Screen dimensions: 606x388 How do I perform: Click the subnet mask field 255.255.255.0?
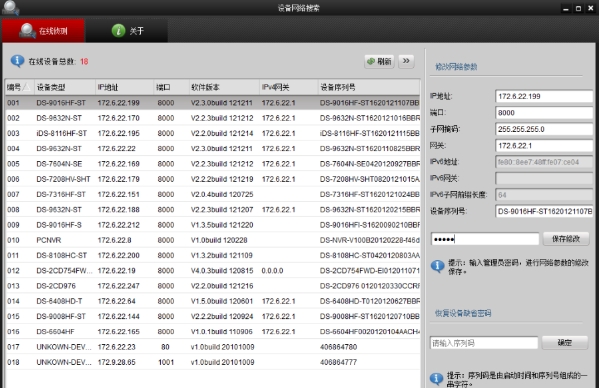click(x=544, y=129)
